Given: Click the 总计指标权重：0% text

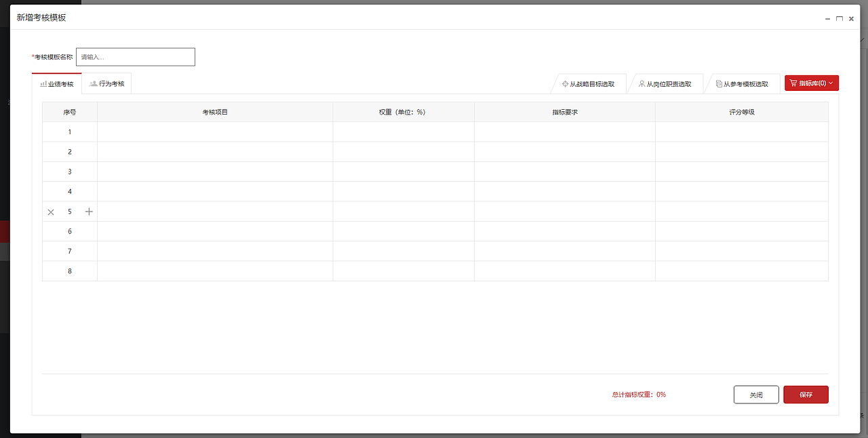Looking at the screenshot, I should [639, 395].
